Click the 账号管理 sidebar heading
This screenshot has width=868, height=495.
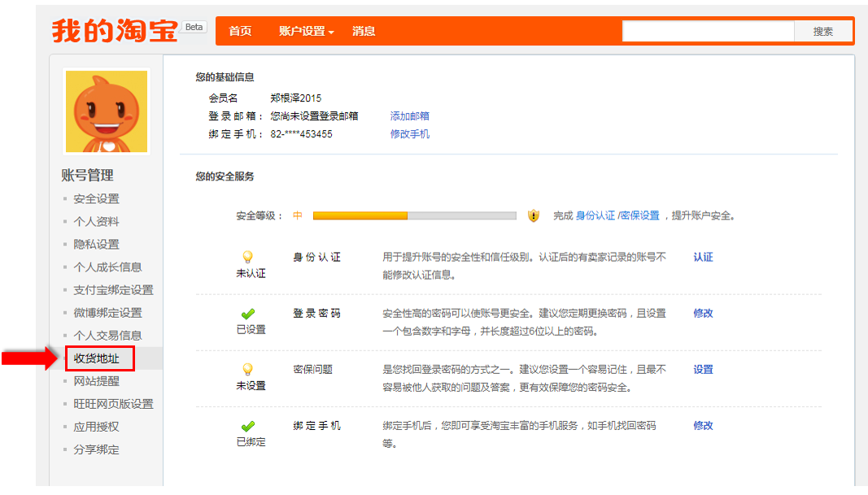[x=88, y=176]
